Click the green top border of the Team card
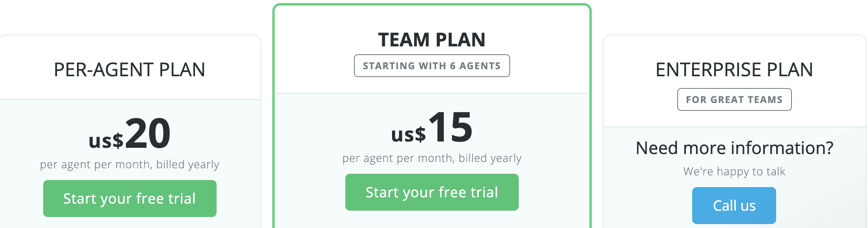868x228 pixels. coord(432,5)
